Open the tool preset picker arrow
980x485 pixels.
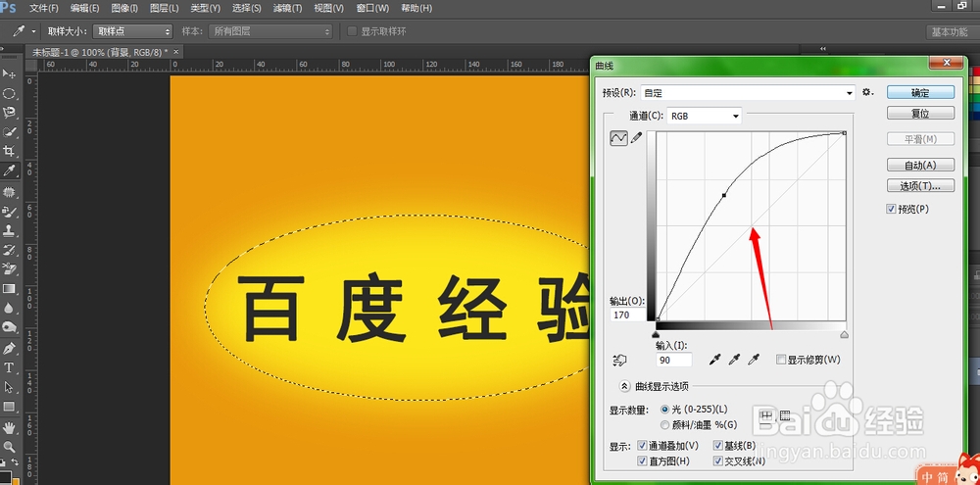pos(33,31)
